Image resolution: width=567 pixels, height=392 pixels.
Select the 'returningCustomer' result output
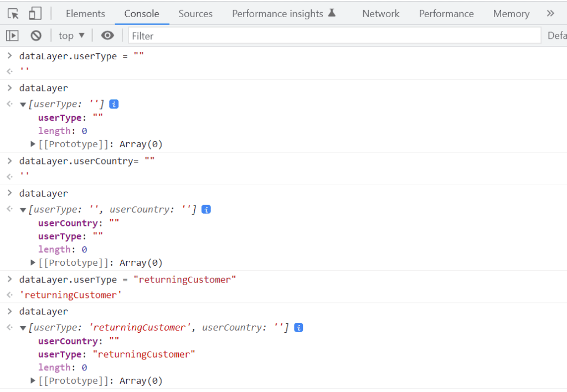click(70, 295)
